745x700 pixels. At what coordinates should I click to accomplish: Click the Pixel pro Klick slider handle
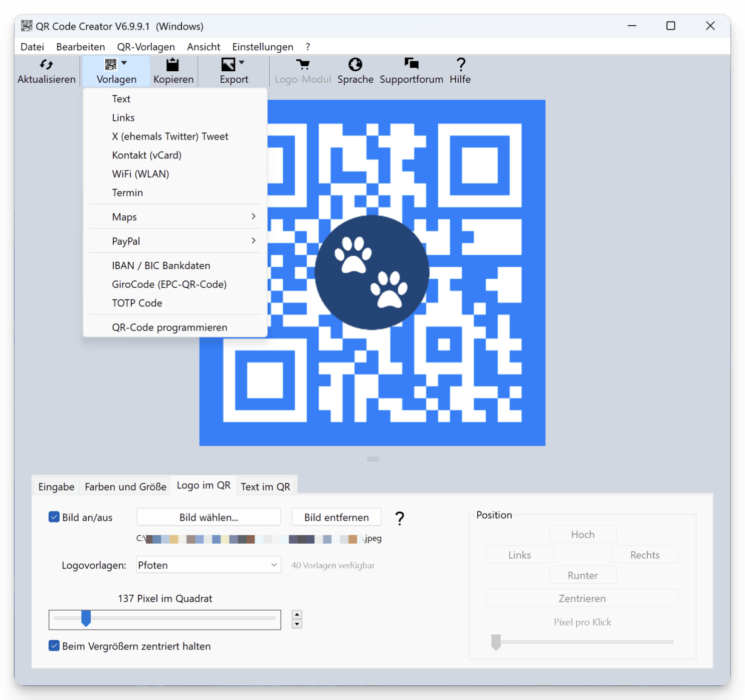pyautogui.click(x=496, y=642)
